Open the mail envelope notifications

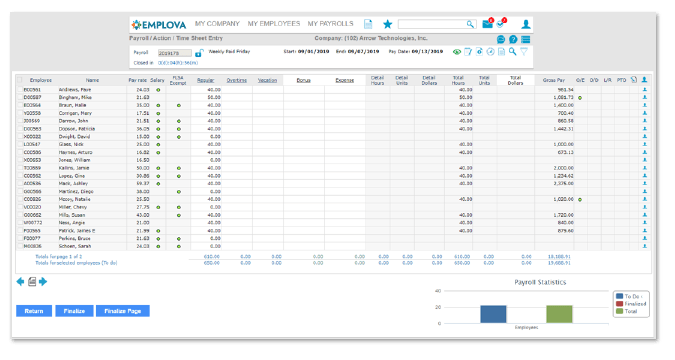(x=487, y=24)
